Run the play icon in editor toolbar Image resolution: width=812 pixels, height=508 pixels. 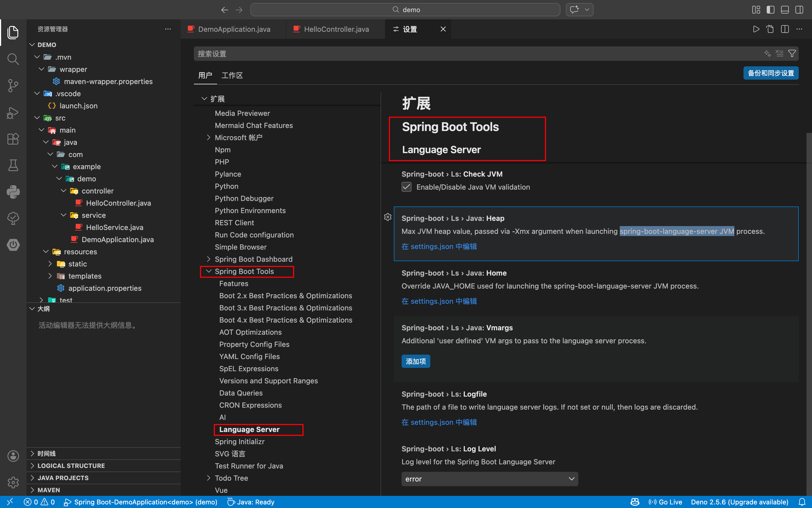click(x=756, y=29)
